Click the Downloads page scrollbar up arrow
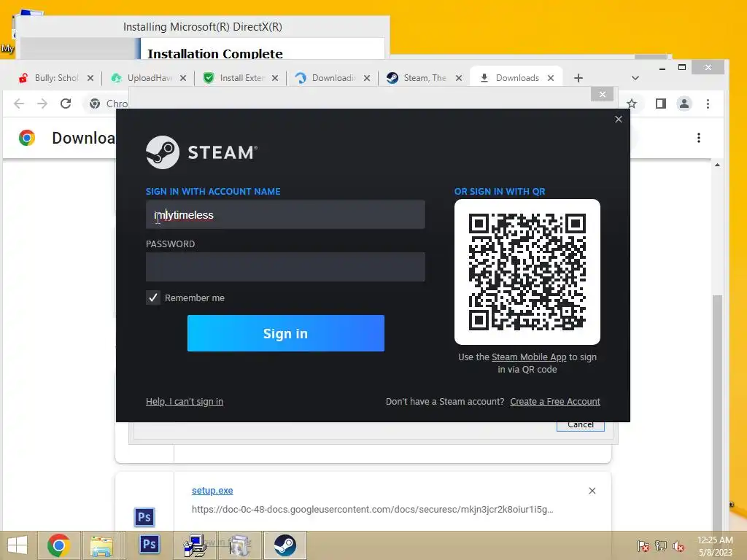The height and width of the screenshot is (560, 747). [x=718, y=166]
